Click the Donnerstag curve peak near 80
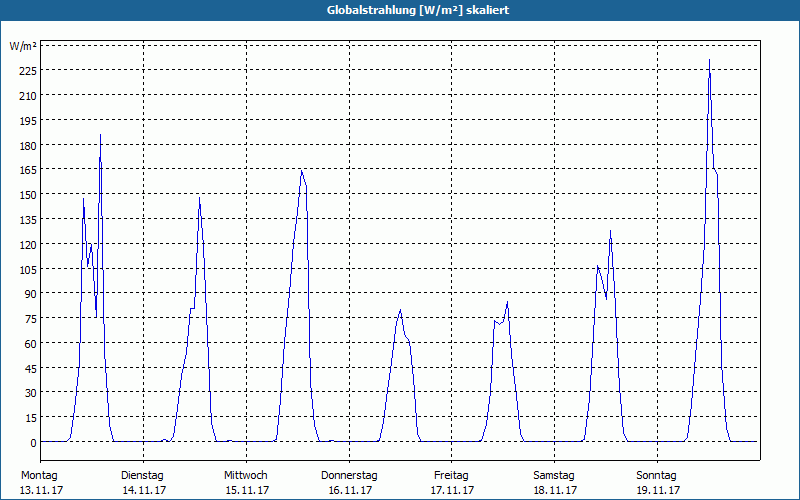This screenshot has height=500, width=800. coord(401,310)
